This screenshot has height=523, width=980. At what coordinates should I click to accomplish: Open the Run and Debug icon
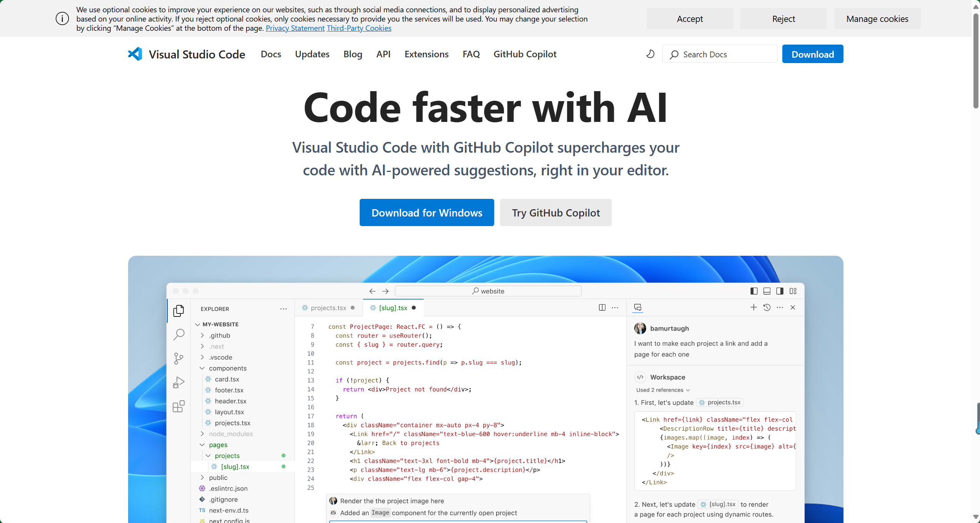pos(179,382)
